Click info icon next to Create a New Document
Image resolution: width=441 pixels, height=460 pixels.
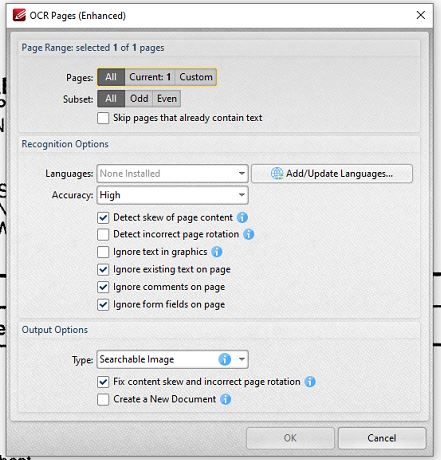coord(226,399)
